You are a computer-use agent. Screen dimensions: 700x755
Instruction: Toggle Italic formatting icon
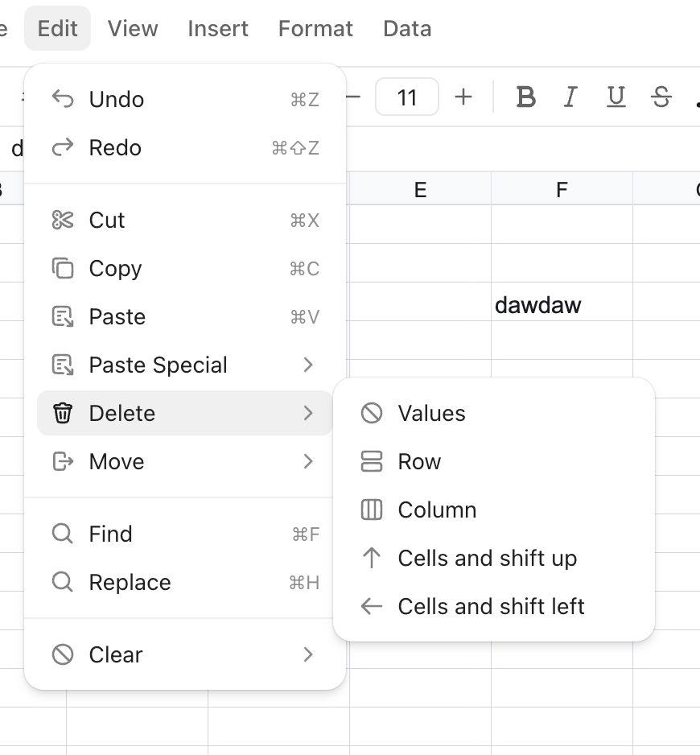570,97
